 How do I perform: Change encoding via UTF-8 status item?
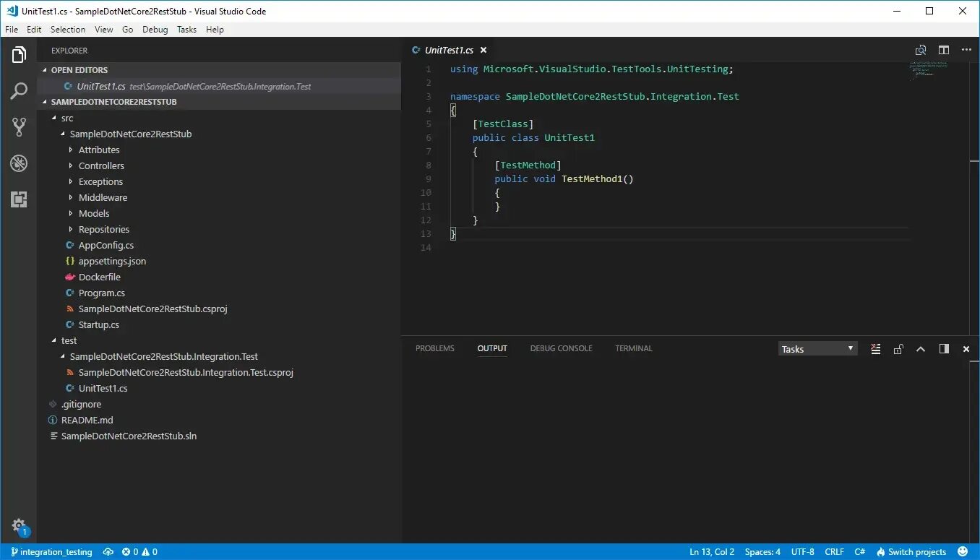[x=802, y=552]
